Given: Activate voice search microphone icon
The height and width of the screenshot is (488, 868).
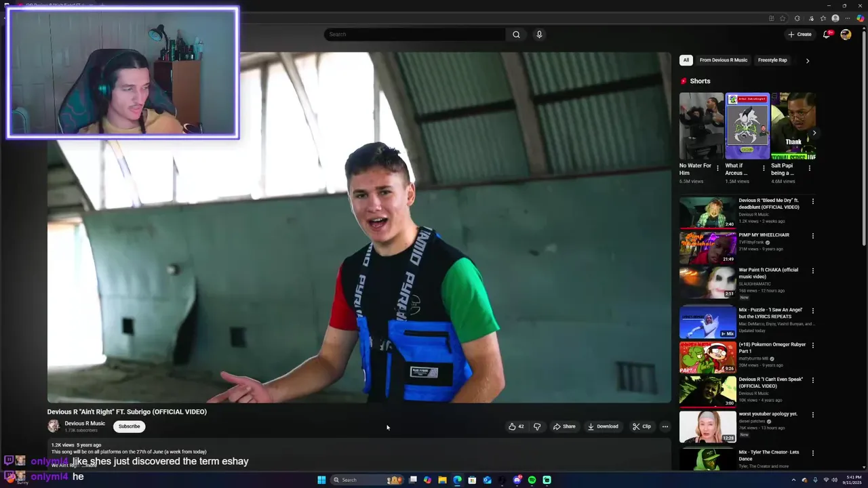Looking at the screenshot, I should [539, 35].
